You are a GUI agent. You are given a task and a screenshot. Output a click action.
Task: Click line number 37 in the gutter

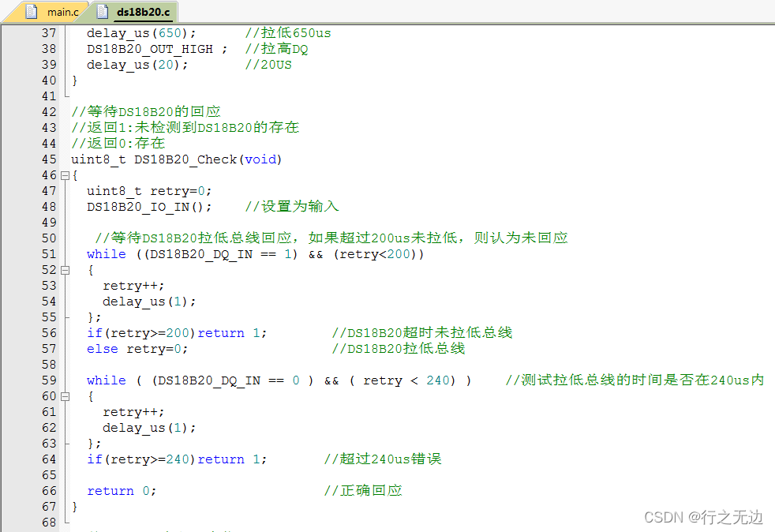49,33
